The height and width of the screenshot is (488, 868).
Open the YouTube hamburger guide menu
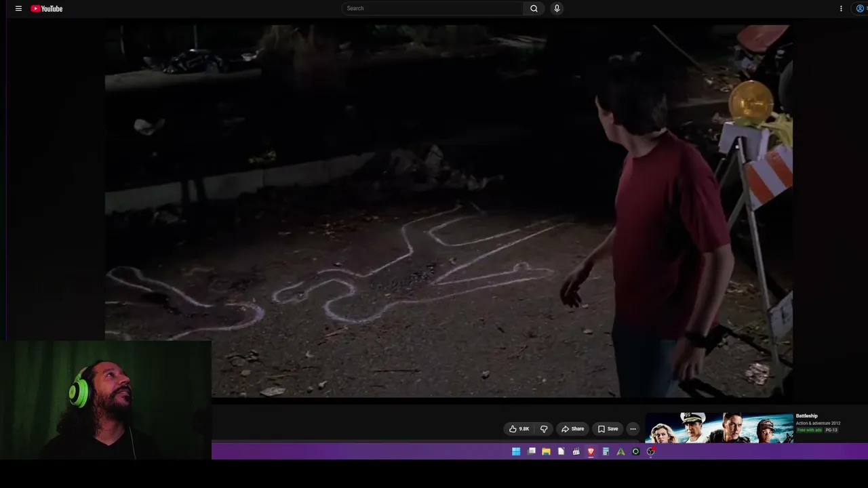18,9
